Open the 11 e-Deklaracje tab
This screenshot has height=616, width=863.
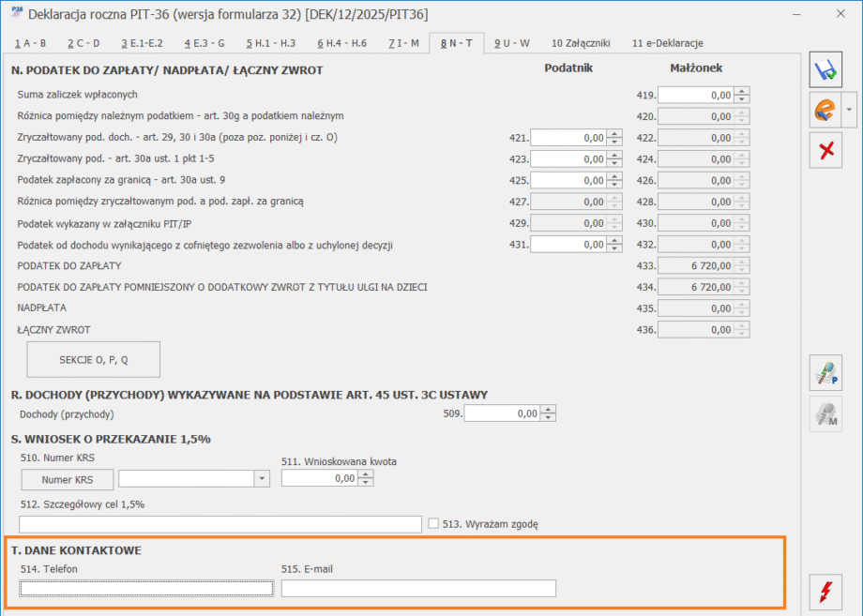668,43
